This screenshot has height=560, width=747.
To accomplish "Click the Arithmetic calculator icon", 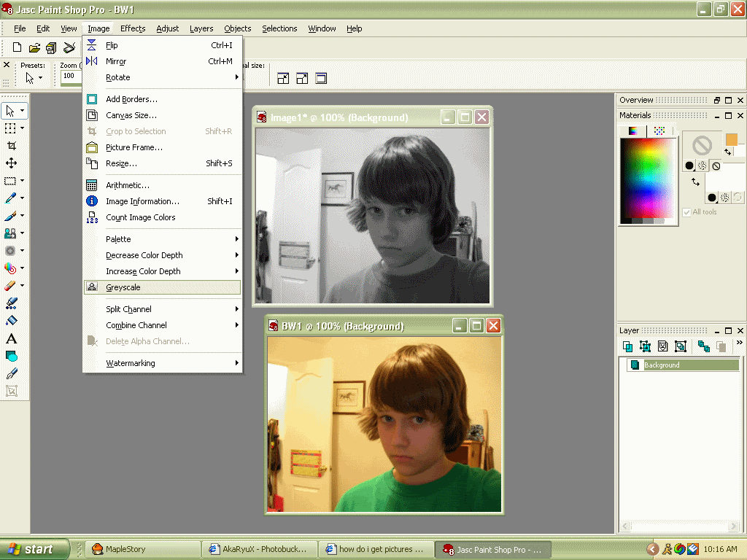I will 91,185.
